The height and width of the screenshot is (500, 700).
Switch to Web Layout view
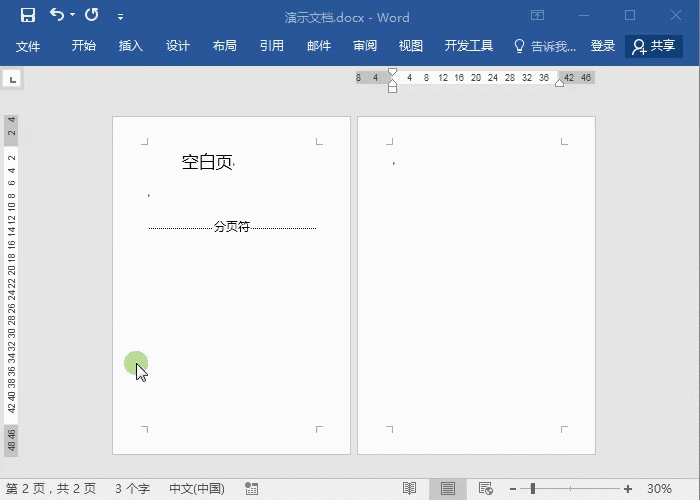click(485, 489)
